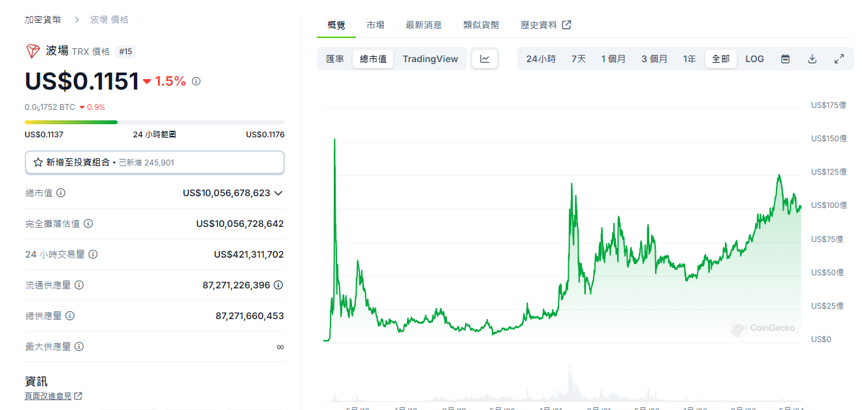Click the US$0.1137 low value
868x410 pixels.
pos(44,135)
